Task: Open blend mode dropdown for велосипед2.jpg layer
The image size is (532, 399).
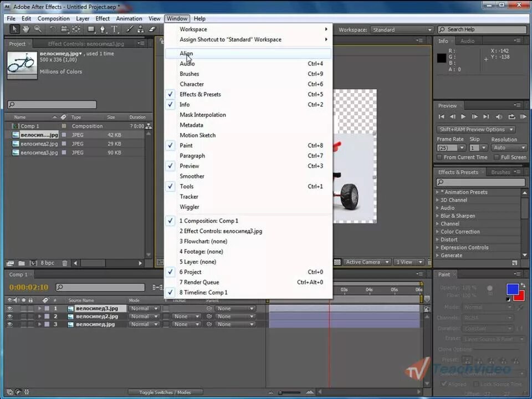Action: point(144,316)
